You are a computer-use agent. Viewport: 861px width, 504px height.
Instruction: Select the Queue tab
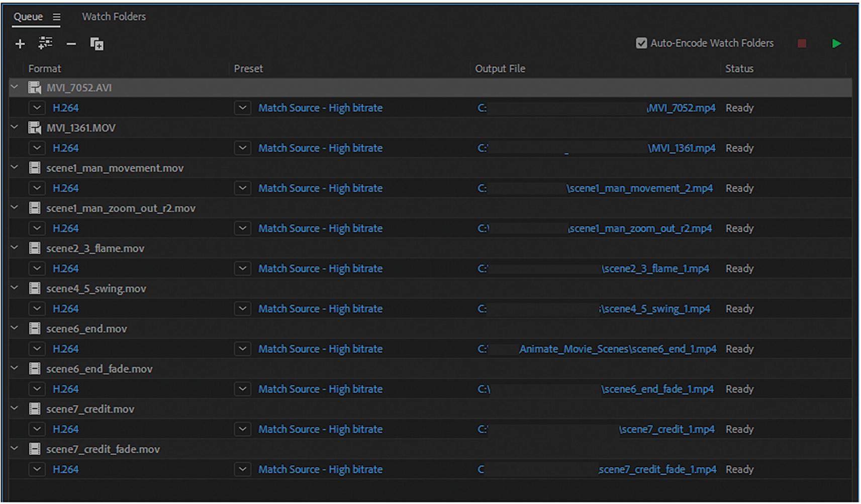28,17
